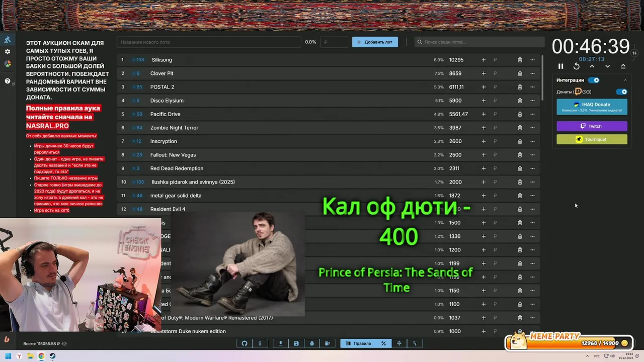This screenshot has width=644, height=362.
Task: Click the bug icon in bottom toolbar
Action: [x=312, y=343]
